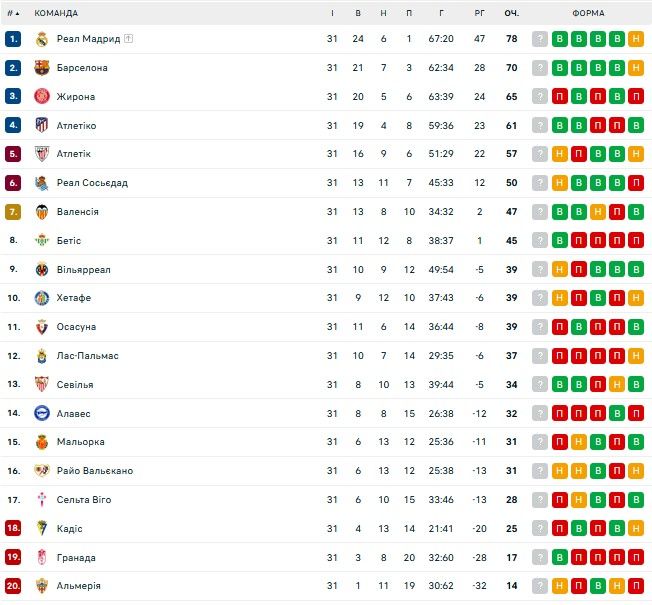Screen dimensions: 652x605
Task: Click the Barcelona club crest
Action: tap(41, 68)
